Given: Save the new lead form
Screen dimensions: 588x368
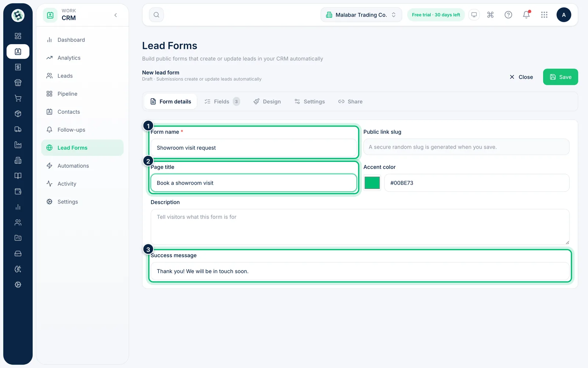Looking at the screenshot, I should pyautogui.click(x=560, y=77).
